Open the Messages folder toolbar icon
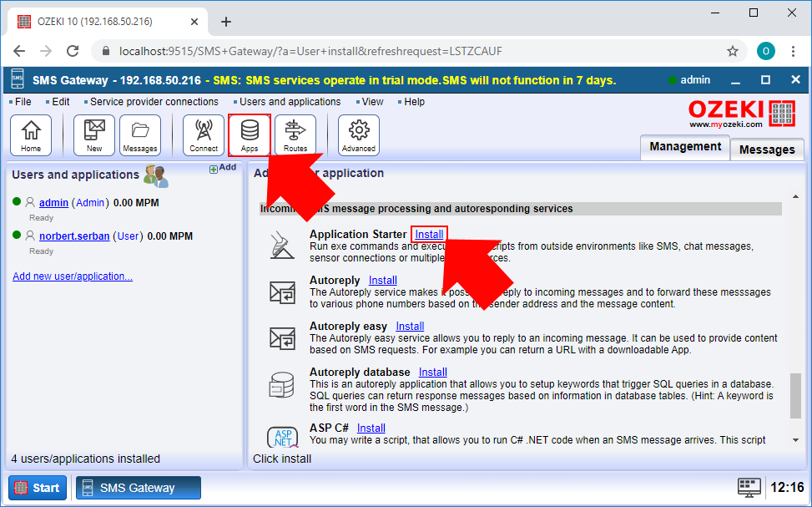 point(140,134)
